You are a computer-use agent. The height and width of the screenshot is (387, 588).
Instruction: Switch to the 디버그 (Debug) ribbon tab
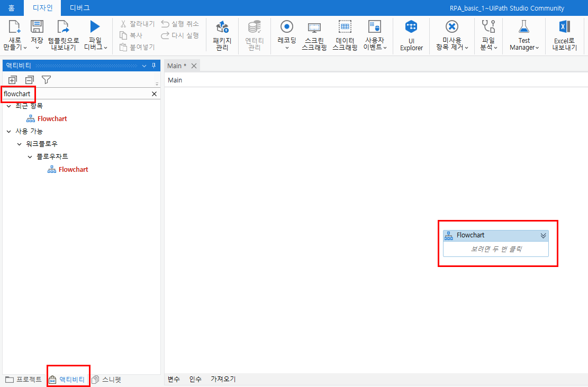[79, 8]
